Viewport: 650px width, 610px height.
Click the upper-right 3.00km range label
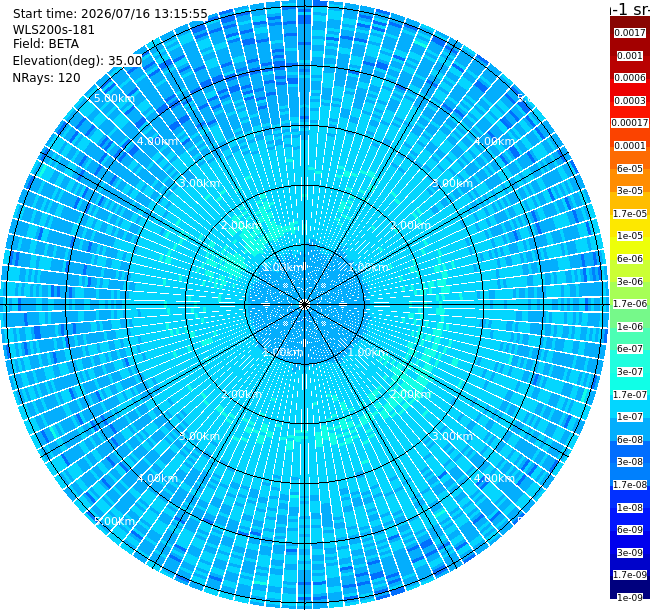452,184
